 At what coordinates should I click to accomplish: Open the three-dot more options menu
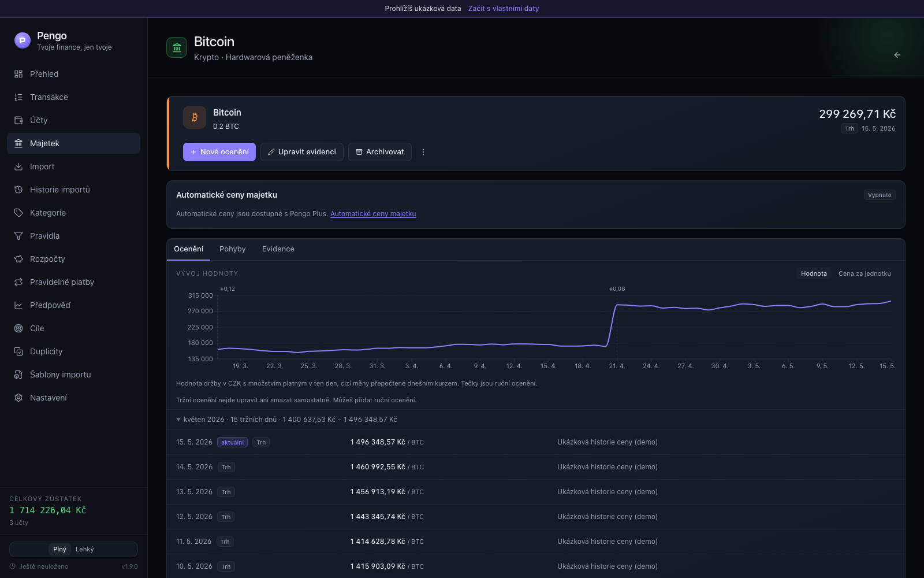423,152
